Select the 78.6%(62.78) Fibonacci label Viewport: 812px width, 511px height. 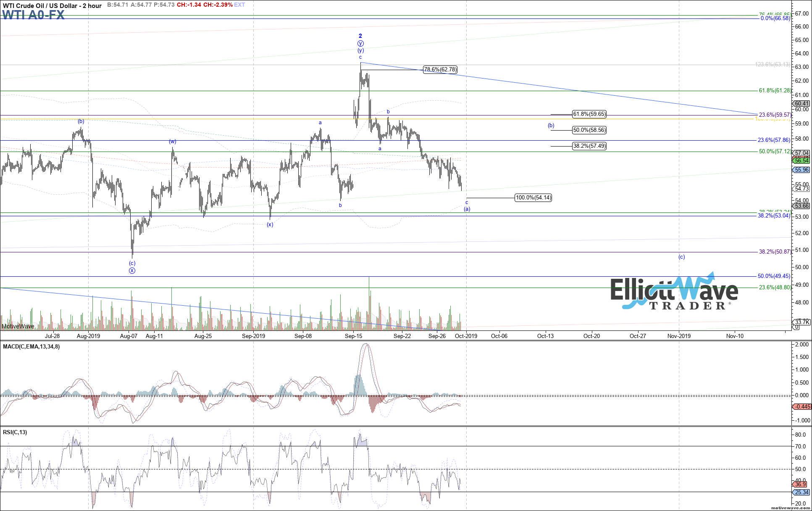[440, 70]
